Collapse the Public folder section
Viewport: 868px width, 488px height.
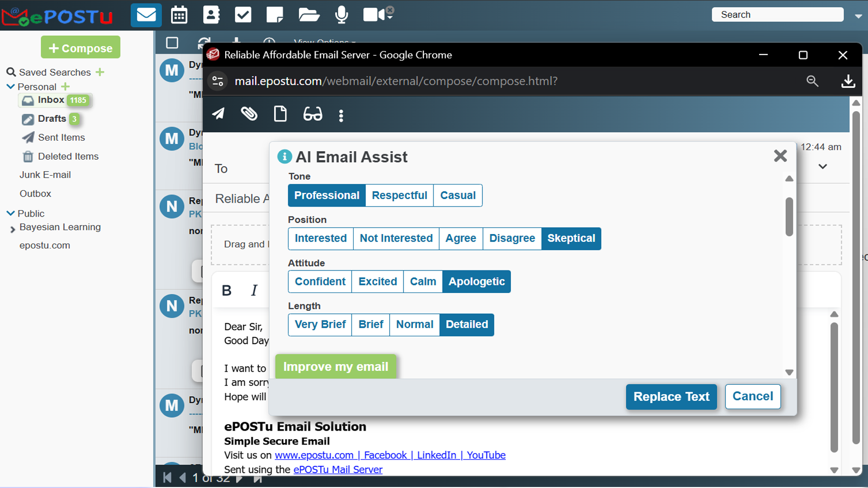click(9, 213)
